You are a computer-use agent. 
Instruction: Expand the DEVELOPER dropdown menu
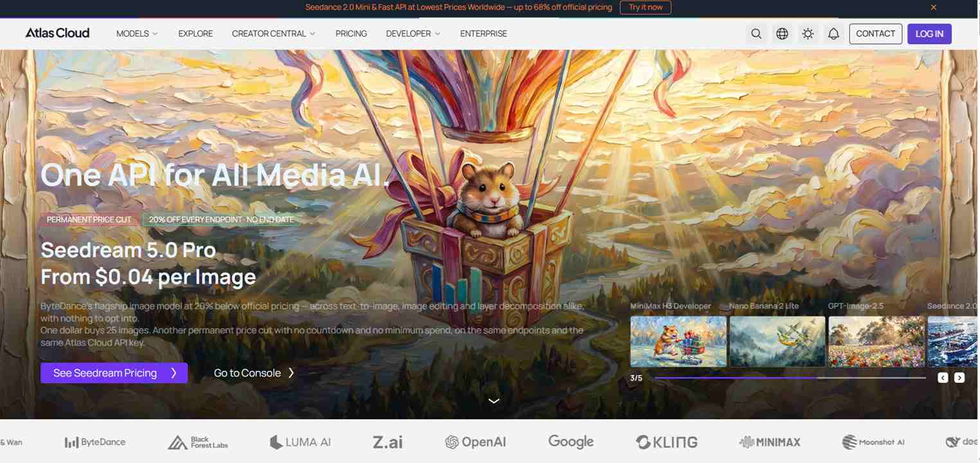[x=413, y=33]
